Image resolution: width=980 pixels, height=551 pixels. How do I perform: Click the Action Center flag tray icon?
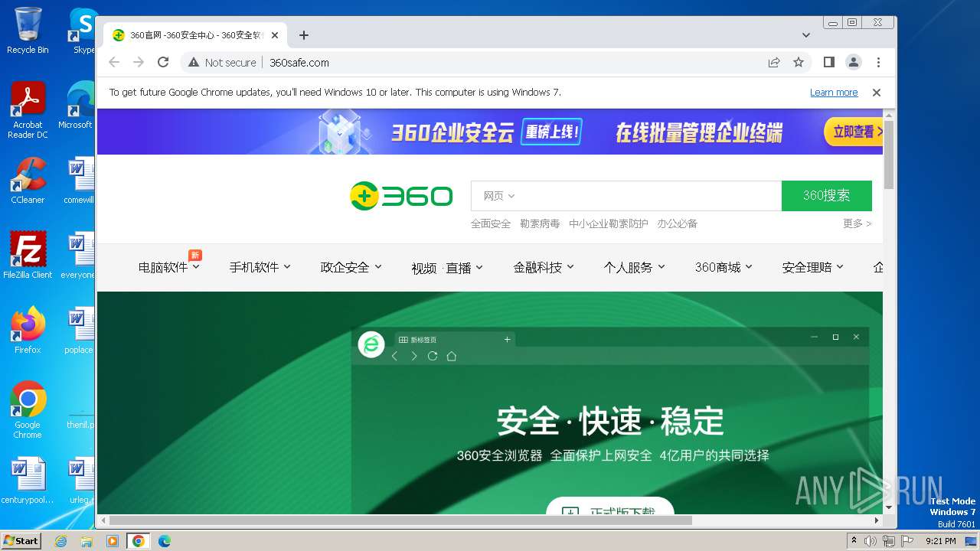coord(907,541)
